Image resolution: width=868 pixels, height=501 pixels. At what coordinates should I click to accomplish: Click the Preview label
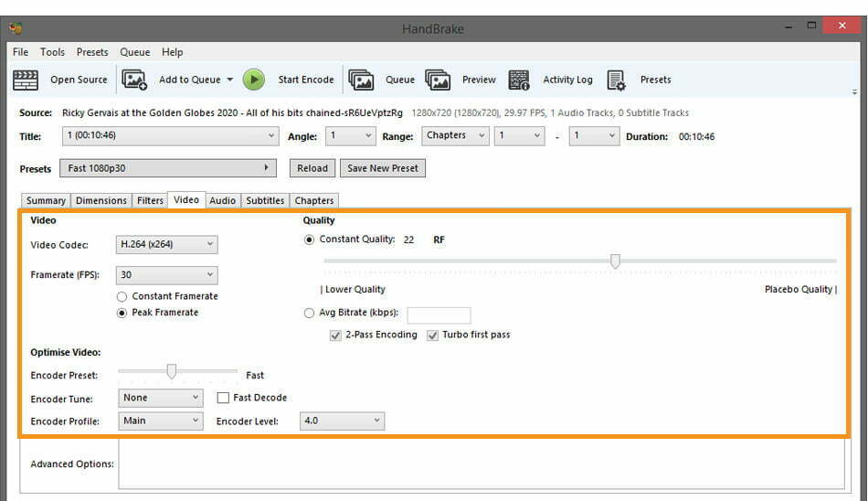[x=479, y=80]
